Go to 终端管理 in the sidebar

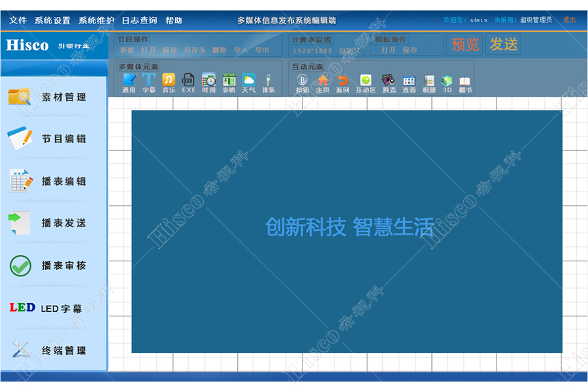point(54,351)
